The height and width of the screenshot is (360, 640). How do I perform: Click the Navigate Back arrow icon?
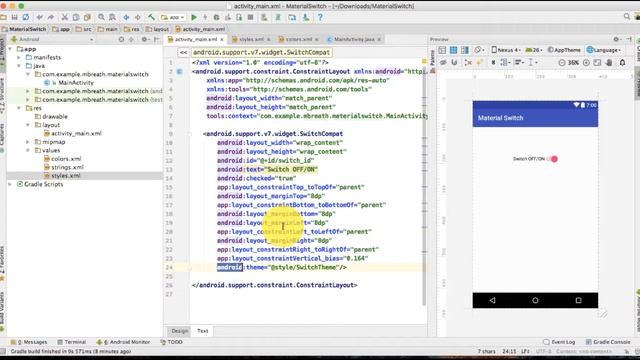tap(126, 17)
